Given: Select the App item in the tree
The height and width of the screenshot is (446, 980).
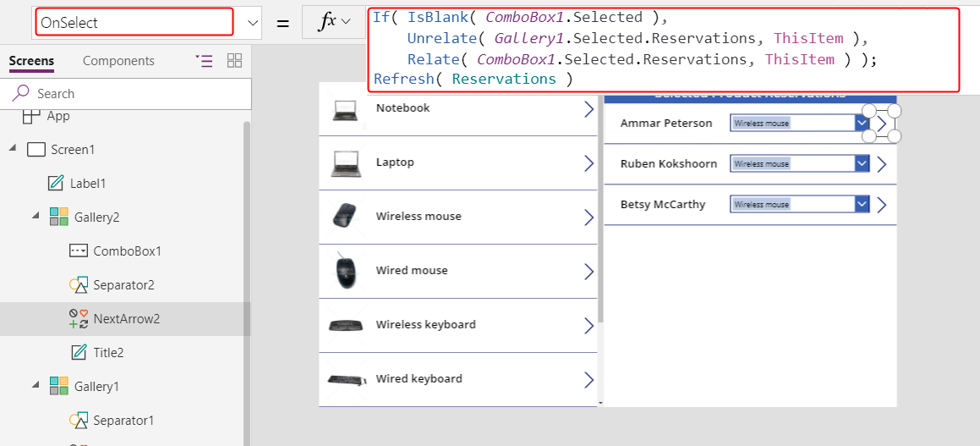Looking at the screenshot, I should (59, 116).
